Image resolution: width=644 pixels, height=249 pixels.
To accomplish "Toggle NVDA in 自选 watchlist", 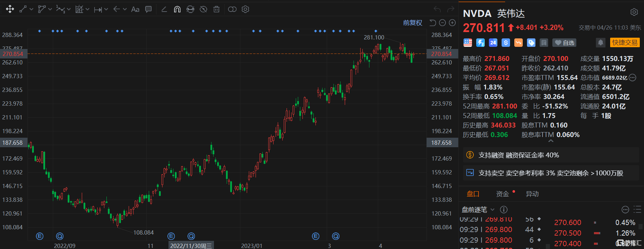I will click(564, 43).
